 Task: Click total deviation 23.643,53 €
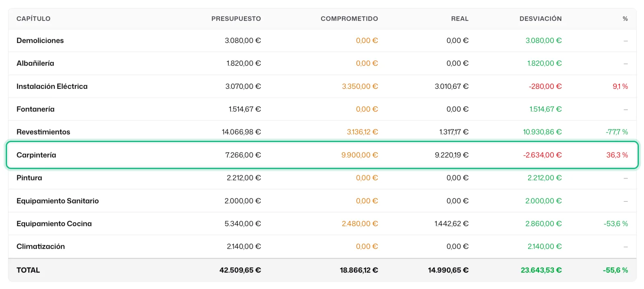click(x=541, y=270)
